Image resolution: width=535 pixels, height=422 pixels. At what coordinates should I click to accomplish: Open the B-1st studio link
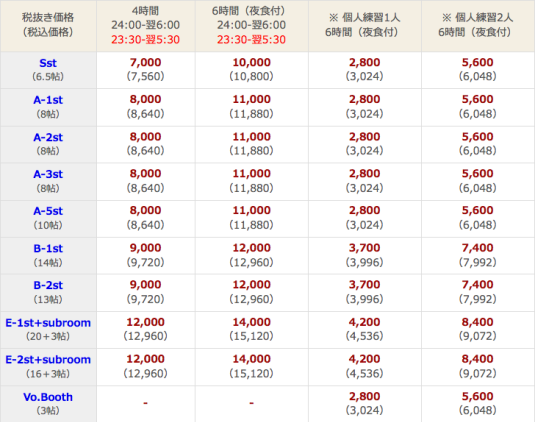(48, 248)
